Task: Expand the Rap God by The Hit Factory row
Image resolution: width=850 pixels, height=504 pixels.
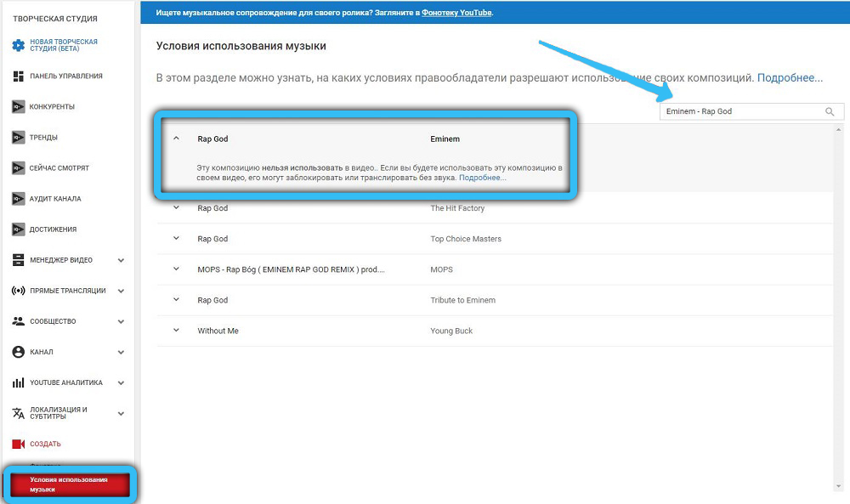Action: click(x=176, y=208)
